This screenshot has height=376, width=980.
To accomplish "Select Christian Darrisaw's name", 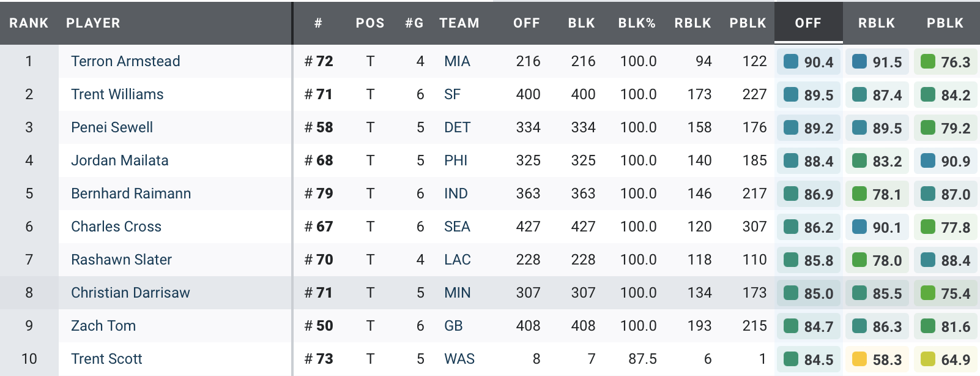I will tap(130, 293).
